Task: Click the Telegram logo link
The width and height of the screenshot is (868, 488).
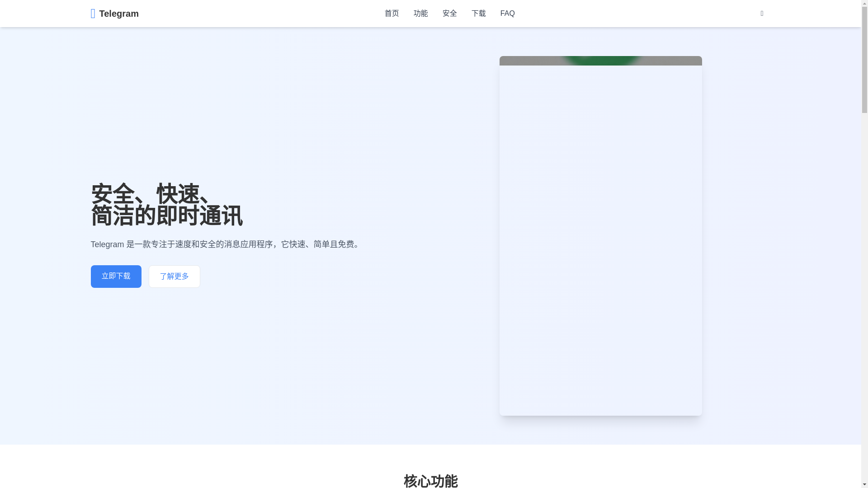Action: point(114,14)
